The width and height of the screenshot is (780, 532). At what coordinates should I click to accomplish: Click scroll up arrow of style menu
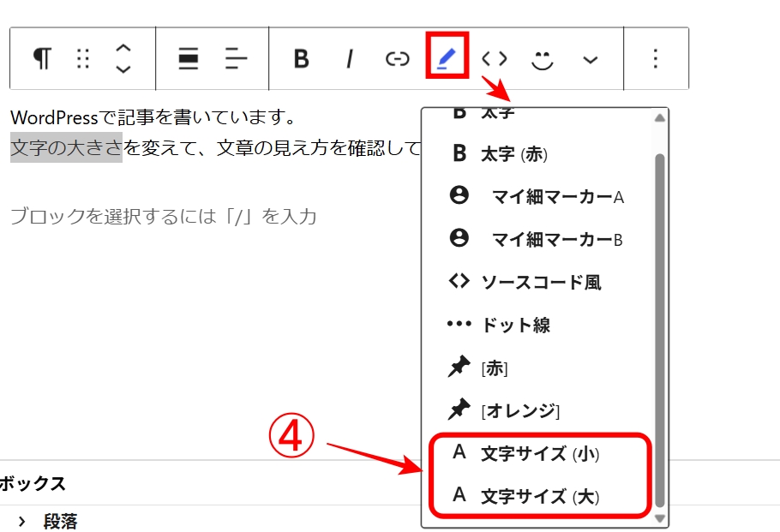pyautogui.click(x=660, y=118)
